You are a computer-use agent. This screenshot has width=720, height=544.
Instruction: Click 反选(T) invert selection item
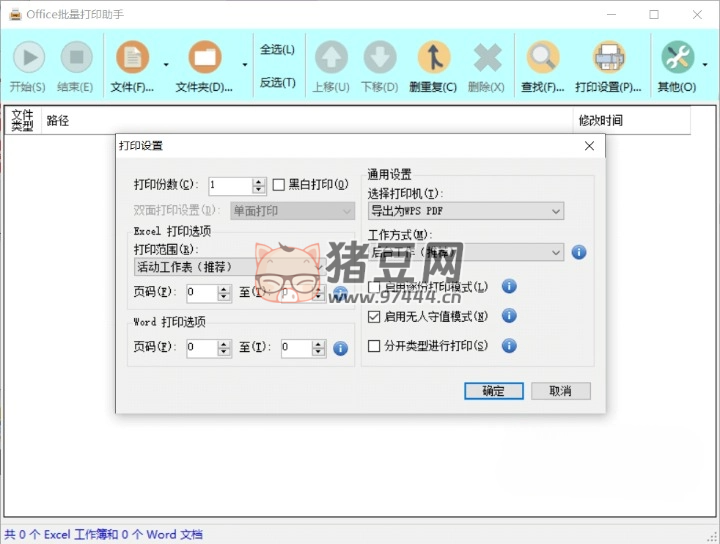pos(277,82)
